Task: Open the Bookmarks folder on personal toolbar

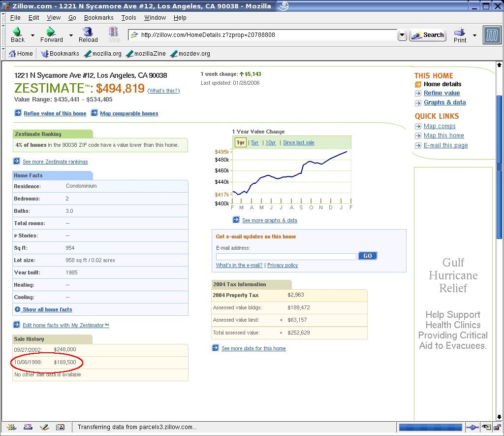Action: coord(60,54)
